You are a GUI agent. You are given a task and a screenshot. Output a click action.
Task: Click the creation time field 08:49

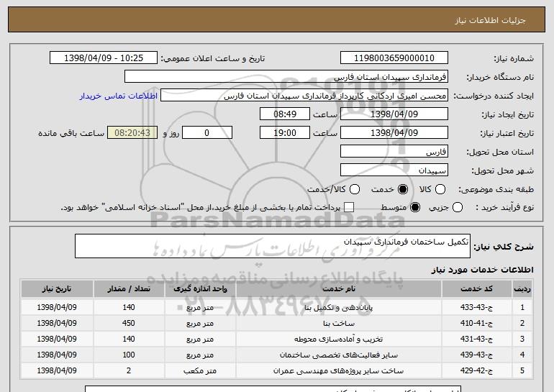285,114
